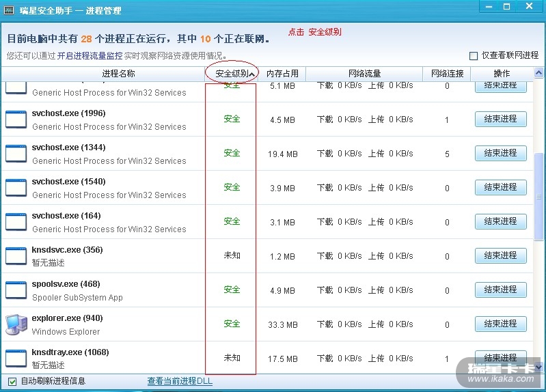
Task: Click 未知 level of knsdtray.exe
Action: [232, 358]
